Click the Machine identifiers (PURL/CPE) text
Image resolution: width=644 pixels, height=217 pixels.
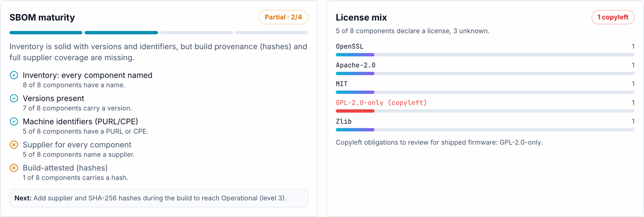pyautogui.click(x=80, y=121)
